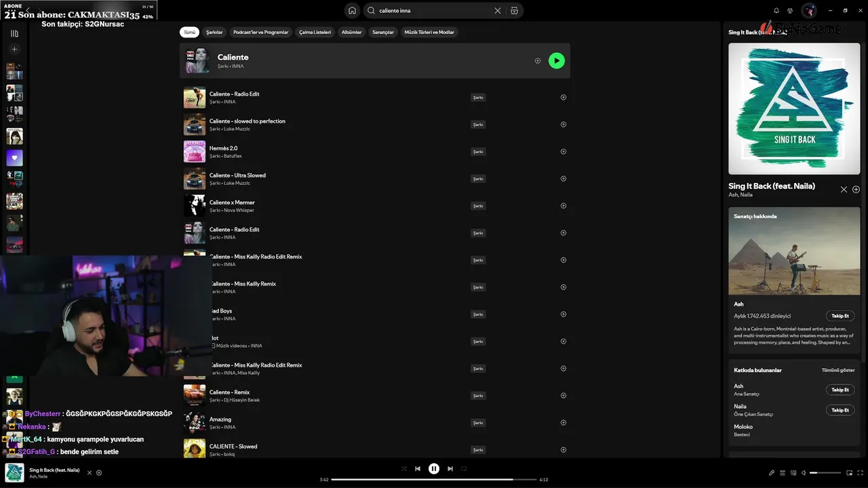Add Caliente x Mermer to library
Screen dimensions: 868x488
[x=564, y=206]
